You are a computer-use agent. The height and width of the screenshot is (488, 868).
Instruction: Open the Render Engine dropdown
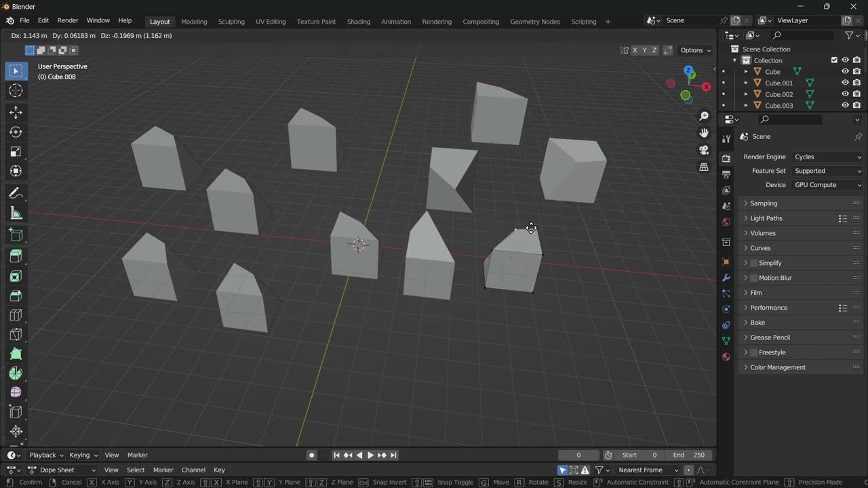tap(827, 157)
